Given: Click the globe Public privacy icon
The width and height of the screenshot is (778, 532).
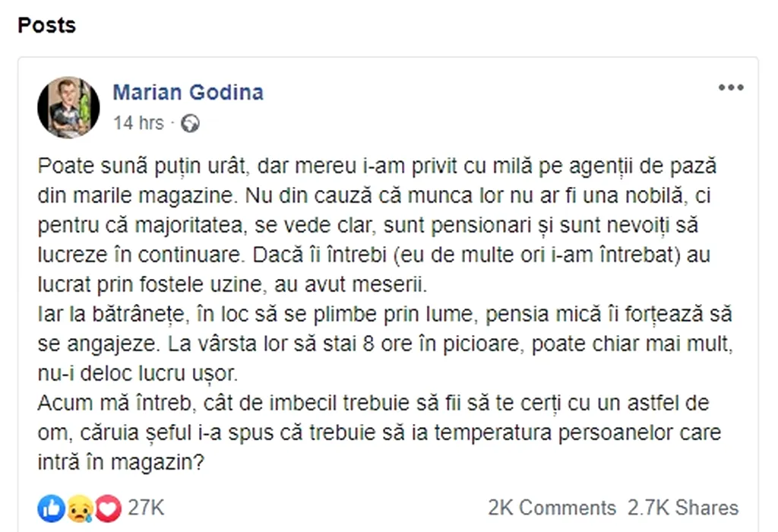Looking at the screenshot, I should point(190,123).
